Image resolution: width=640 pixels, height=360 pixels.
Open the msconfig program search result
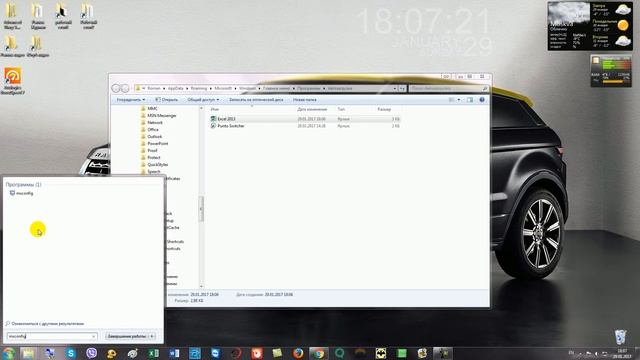click(21, 193)
